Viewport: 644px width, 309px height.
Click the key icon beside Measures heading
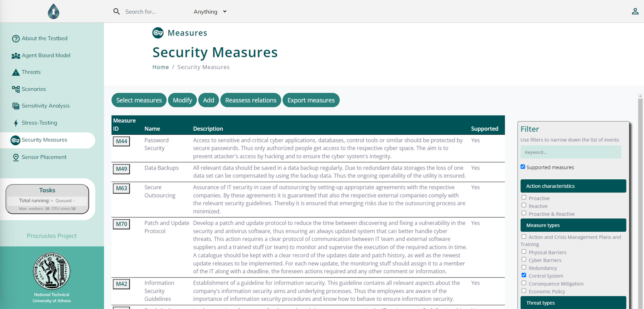click(158, 33)
